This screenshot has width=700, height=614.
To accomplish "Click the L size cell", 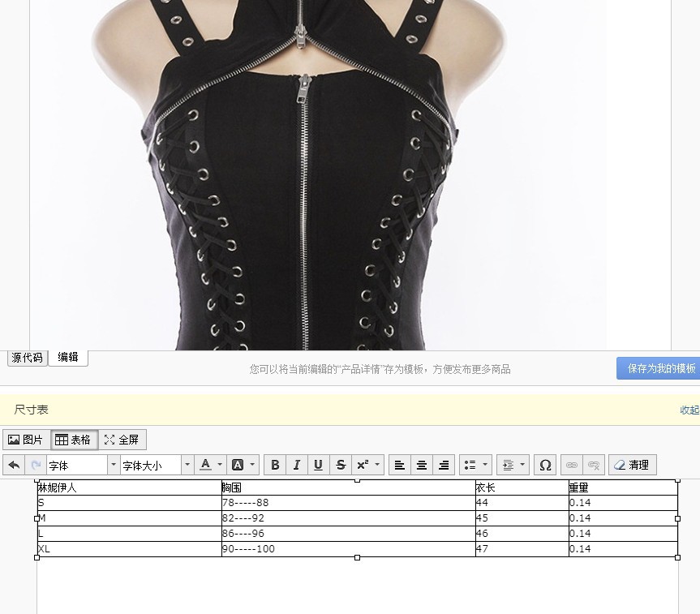I will (x=130, y=534).
